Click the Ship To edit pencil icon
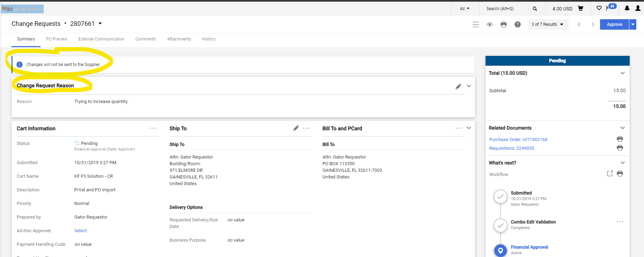This screenshot has height=257, width=644. 296,128
